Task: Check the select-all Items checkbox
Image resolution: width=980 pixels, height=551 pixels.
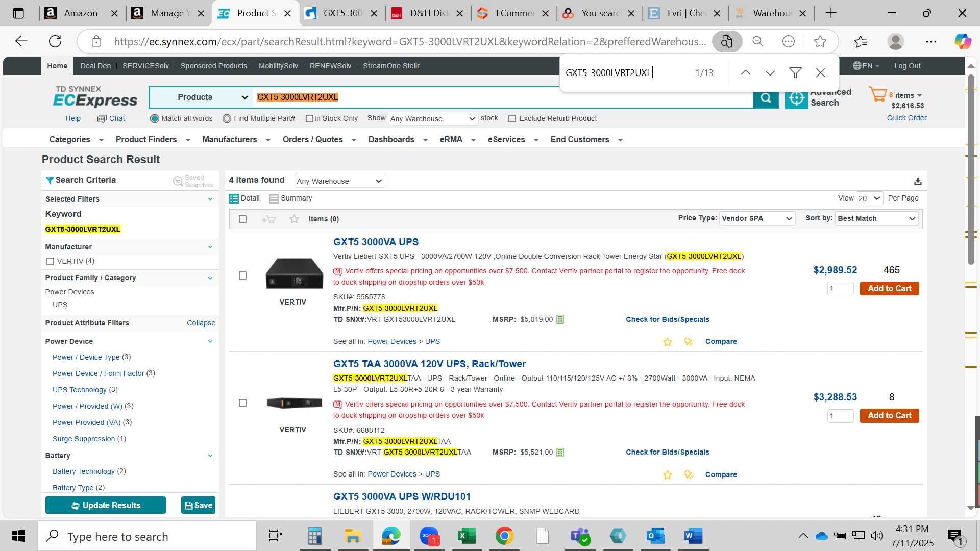Action: coord(243,219)
